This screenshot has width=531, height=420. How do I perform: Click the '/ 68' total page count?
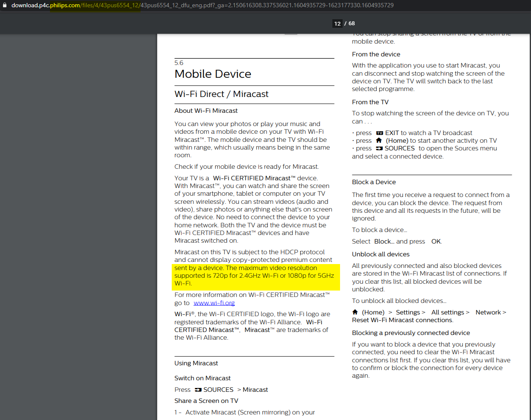[350, 23]
